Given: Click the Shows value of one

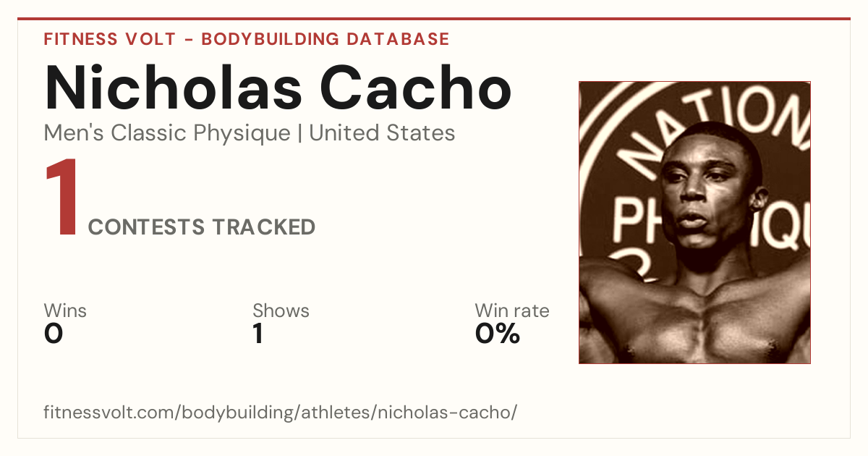Looking at the screenshot, I should (x=258, y=334).
